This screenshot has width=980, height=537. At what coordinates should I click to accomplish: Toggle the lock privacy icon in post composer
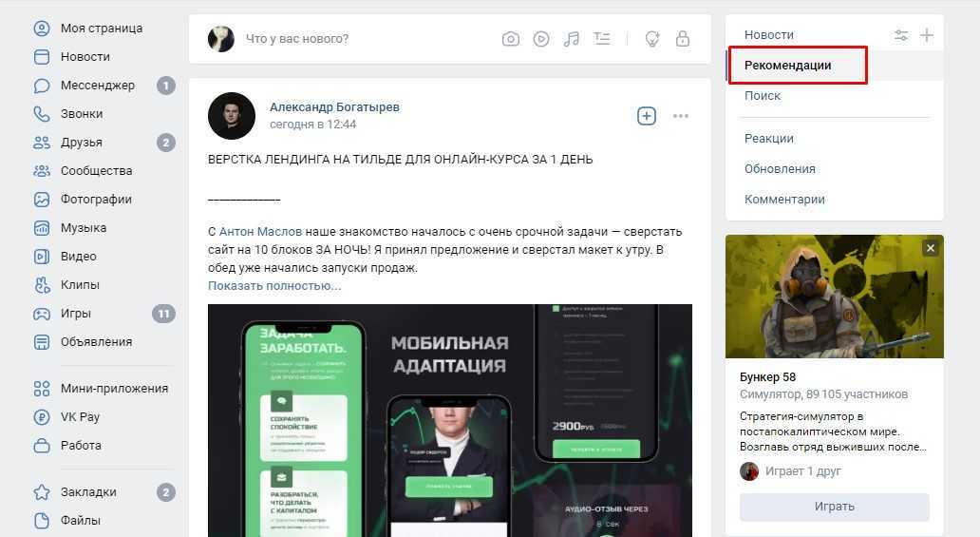tap(683, 39)
